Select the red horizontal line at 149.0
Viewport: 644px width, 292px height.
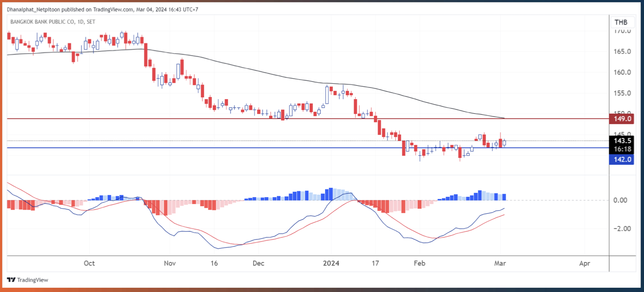tap(308, 119)
